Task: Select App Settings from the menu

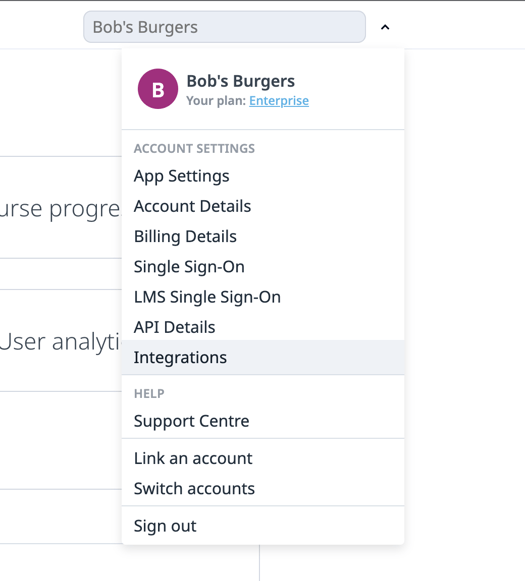Action: pos(263,176)
